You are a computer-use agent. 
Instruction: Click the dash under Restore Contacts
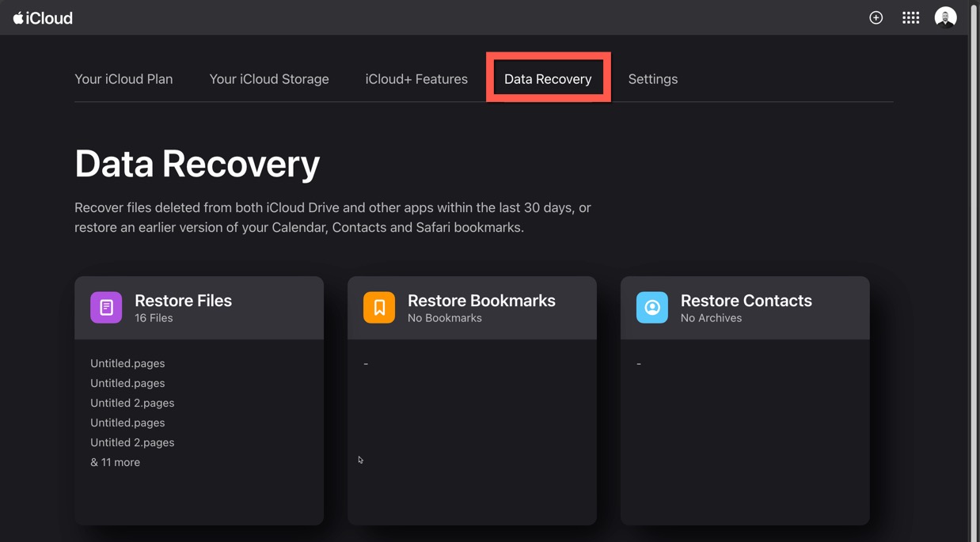(638, 363)
